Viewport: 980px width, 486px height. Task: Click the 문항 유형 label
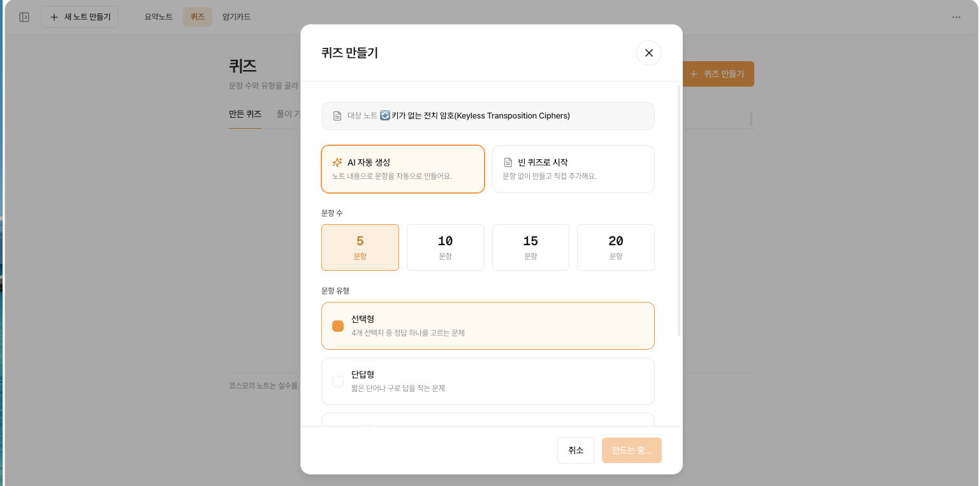[335, 290]
